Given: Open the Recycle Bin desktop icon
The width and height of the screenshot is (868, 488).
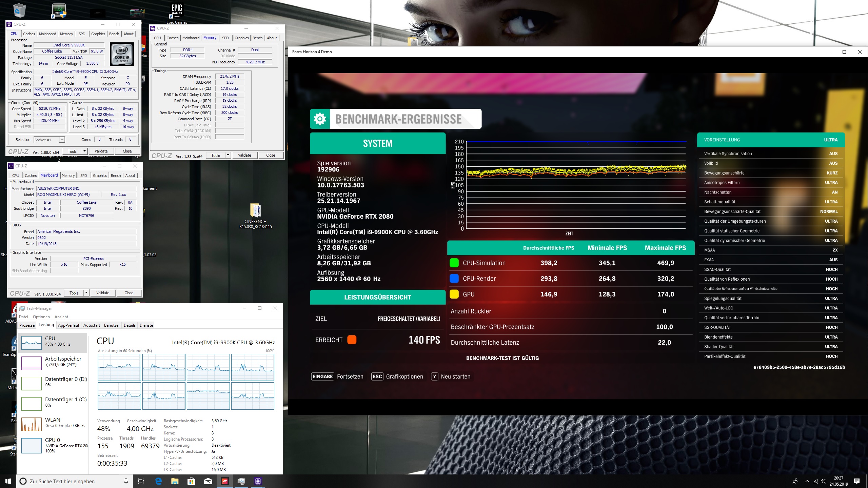Looking at the screenshot, I should pyautogui.click(x=19, y=10).
